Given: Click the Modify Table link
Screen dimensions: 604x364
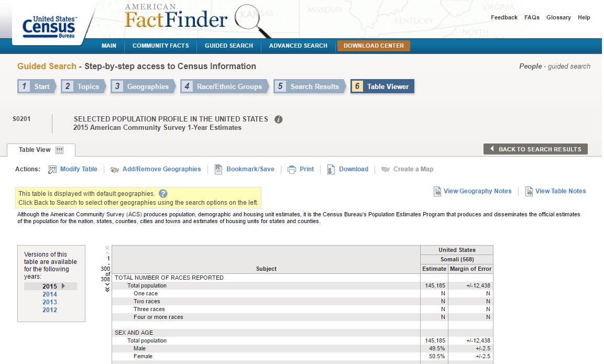Looking at the screenshot, I should pyautogui.click(x=79, y=169).
